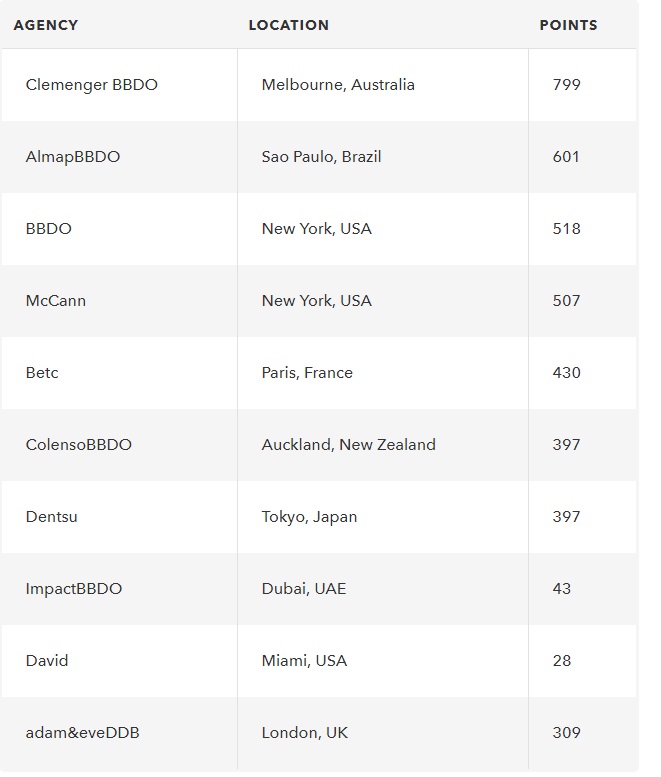Select the adam&eveDDB agency name
The width and height of the screenshot is (661, 777).
click(83, 732)
